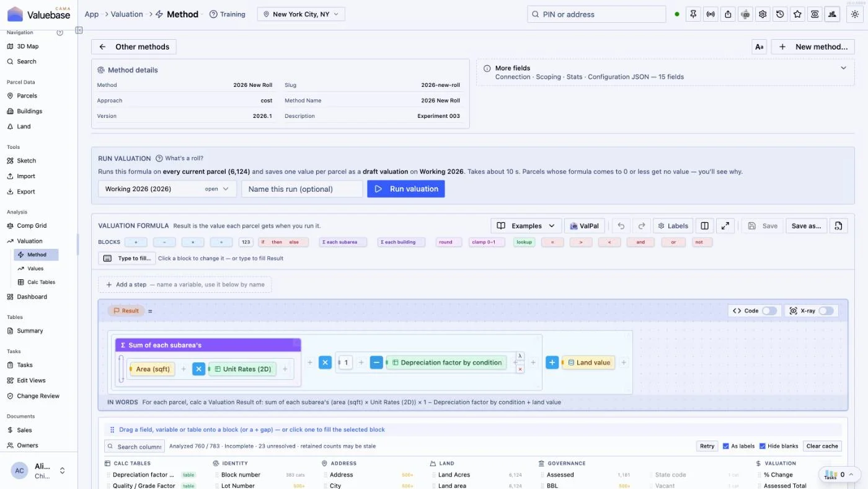Toggle split panel view icon
This screenshot has height=489, width=868.
pyautogui.click(x=704, y=226)
